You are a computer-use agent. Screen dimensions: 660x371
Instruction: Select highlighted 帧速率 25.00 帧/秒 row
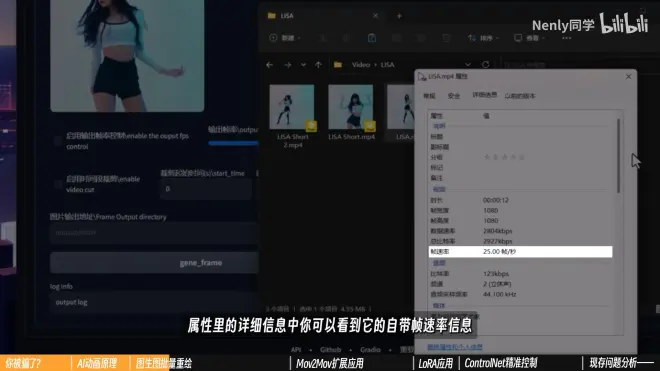[x=521, y=251]
